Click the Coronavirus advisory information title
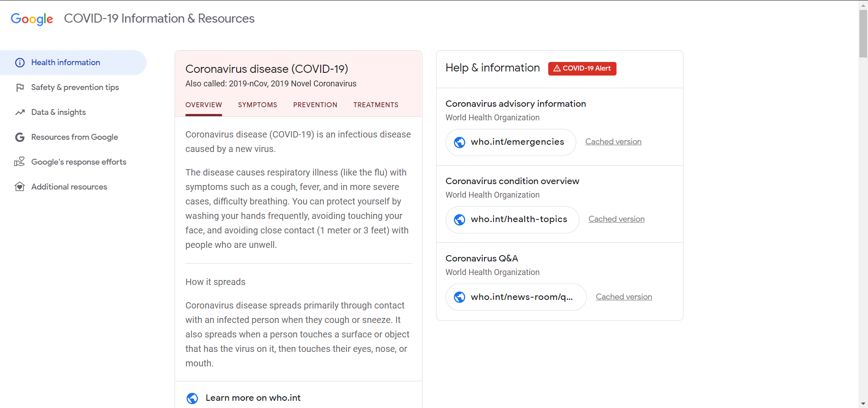 pyautogui.click(x=516, y=104)
